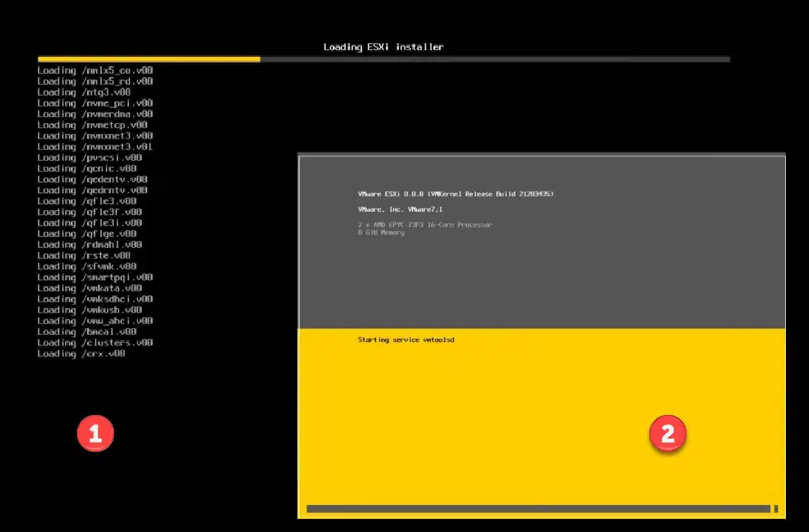Select the line "Loading /nmlx5_co.v00"
Screen dimensions: 809x532
tap(95, 71)
